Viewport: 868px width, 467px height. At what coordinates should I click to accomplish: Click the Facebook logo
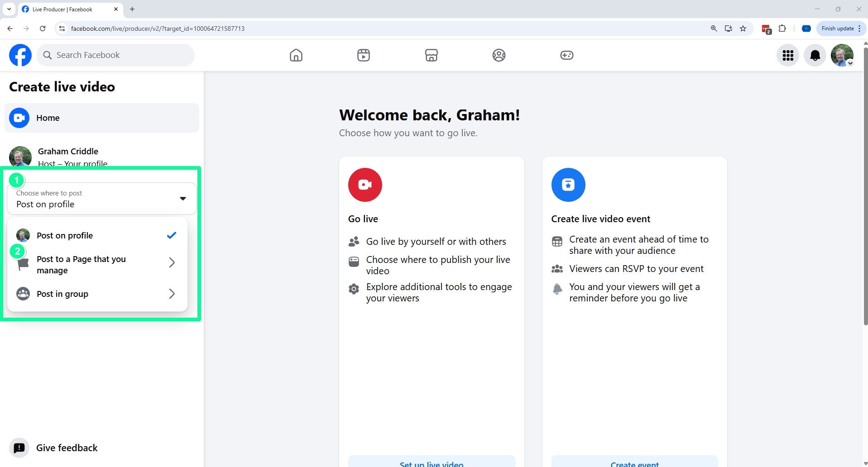(x=20, y=55)
